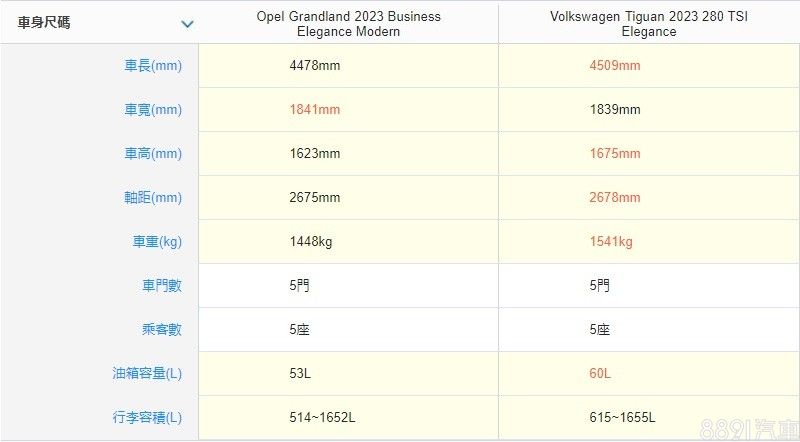Click the highlighted 1841mm width value
The width and height of the screenshot is (800, 442).
coord(315,110)
